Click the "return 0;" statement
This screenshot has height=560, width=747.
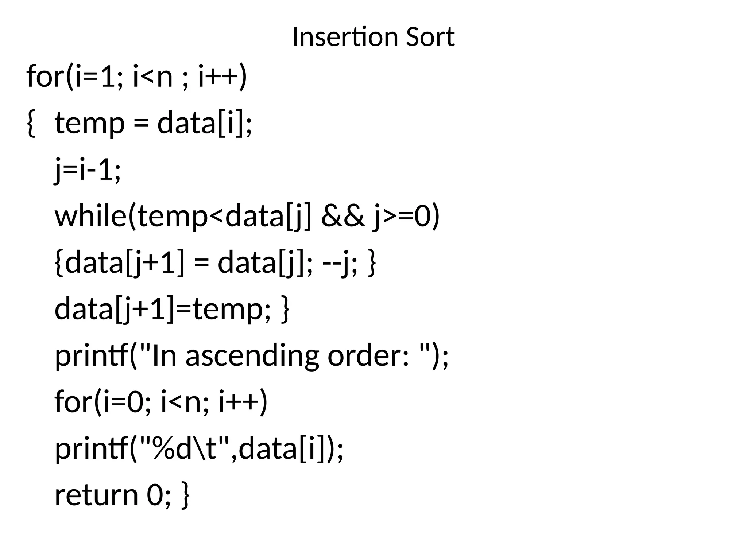point(112,495)
